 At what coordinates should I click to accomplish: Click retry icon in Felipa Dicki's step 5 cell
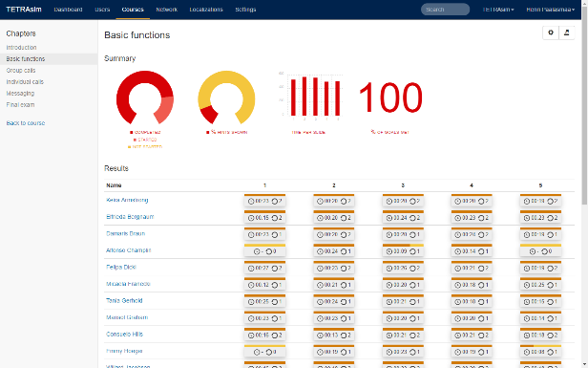551,269
